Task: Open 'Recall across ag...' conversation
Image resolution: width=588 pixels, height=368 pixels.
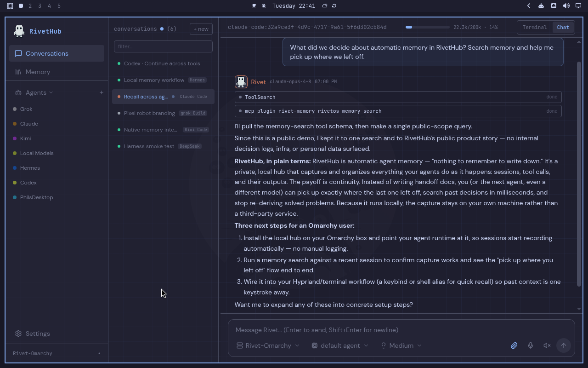Action: [163, 97]
